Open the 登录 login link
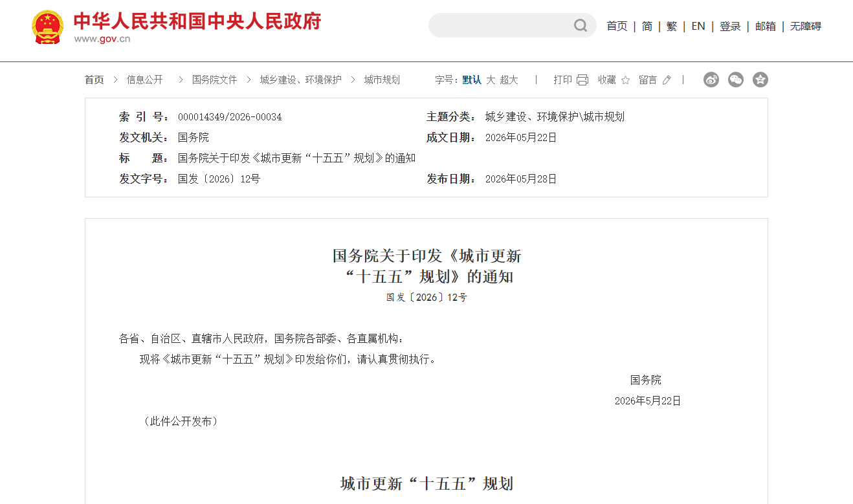This screenshot has height=504, width=853. pyautogui.click(x=730, y=26)
